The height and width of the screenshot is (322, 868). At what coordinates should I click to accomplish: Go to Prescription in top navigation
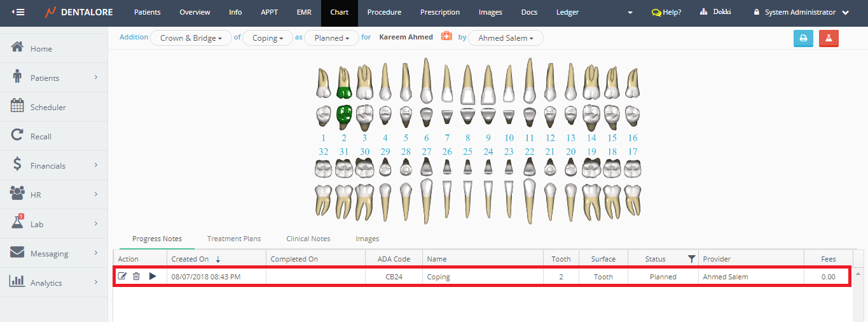tap(440, 12)
